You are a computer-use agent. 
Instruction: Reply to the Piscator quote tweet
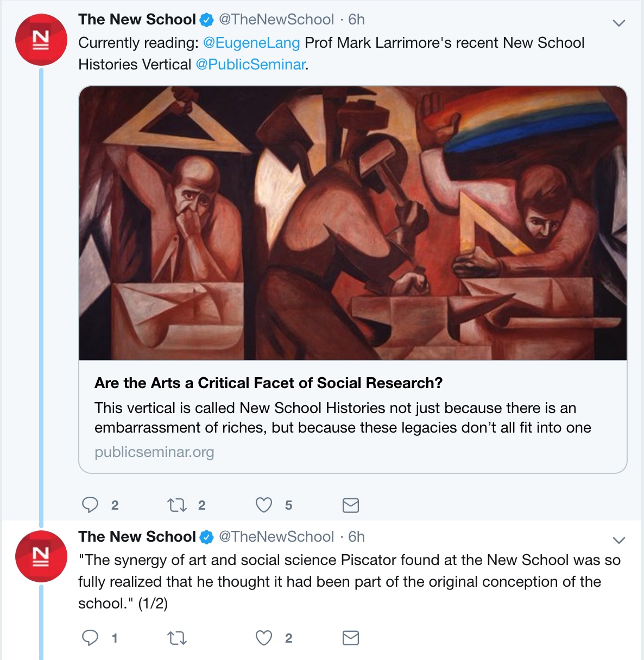pos(90,638)
